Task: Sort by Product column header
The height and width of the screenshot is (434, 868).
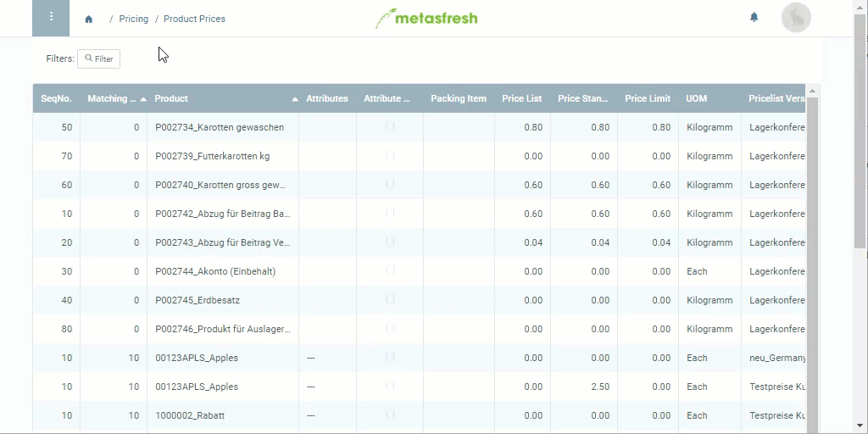Action: [x=223, y=98]
